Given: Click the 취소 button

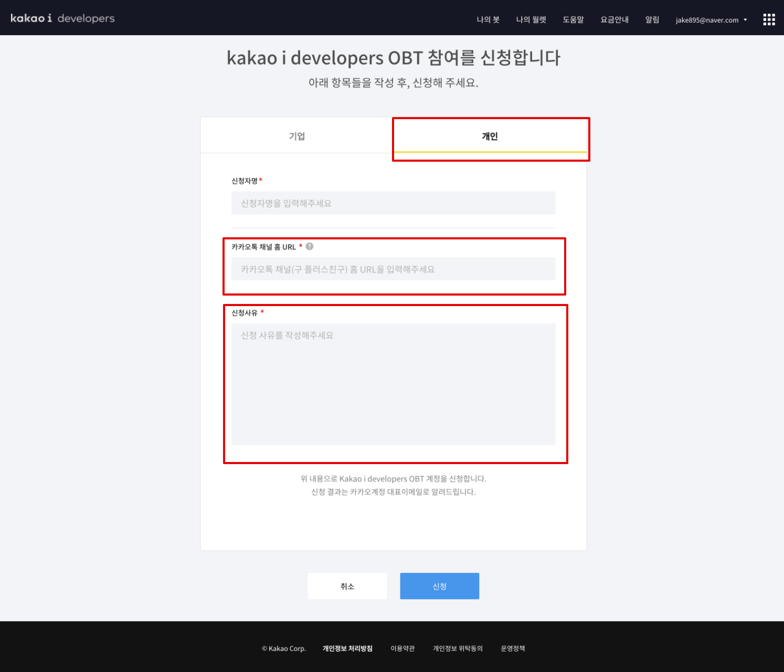Looking at the screenshot, I should 347,586.
